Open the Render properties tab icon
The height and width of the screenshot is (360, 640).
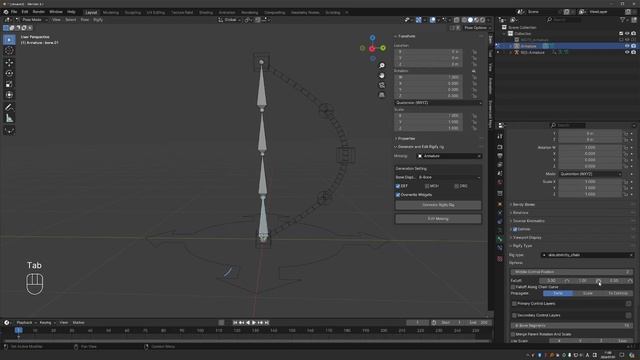coord(500,147)
